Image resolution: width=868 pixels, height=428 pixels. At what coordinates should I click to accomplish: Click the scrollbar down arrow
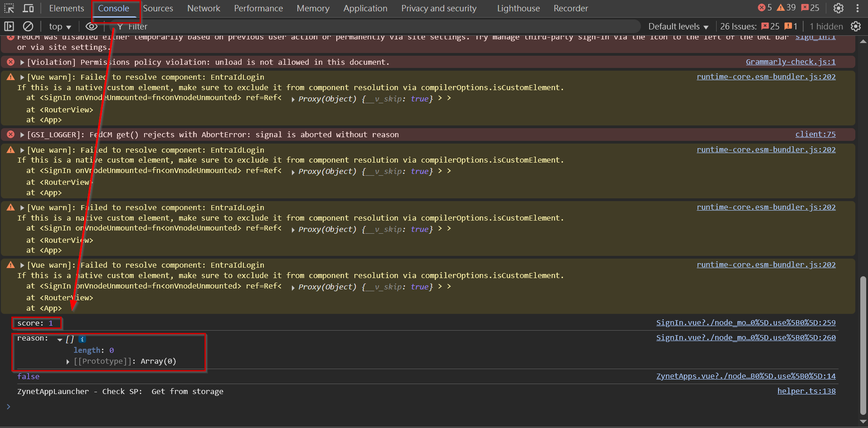click(863, 421)
